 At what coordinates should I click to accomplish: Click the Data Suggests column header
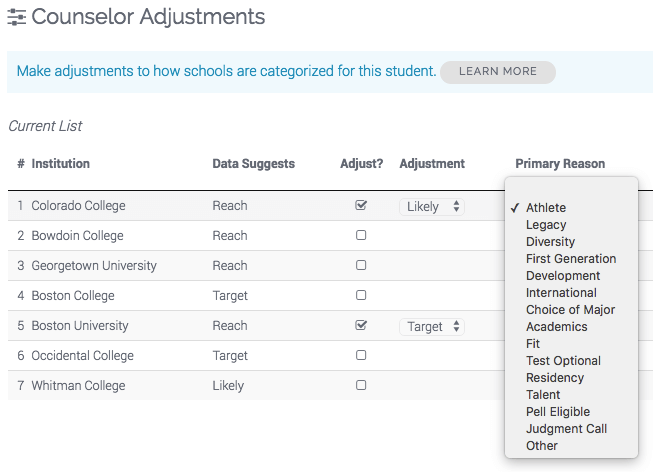pyautogui.click(x=254, y=164)
